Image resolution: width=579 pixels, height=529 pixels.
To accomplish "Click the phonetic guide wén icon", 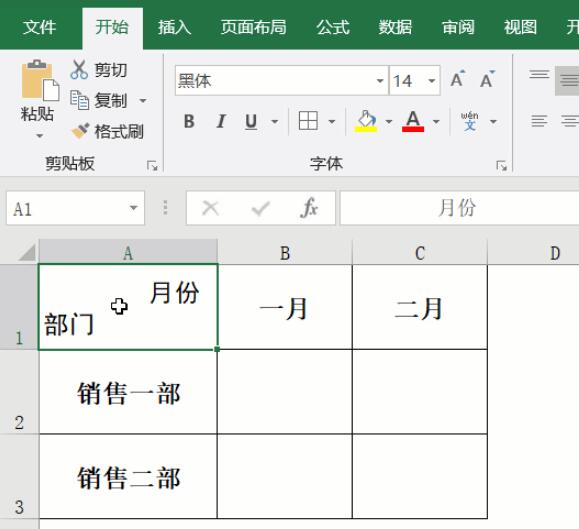I will pos(470,121).
